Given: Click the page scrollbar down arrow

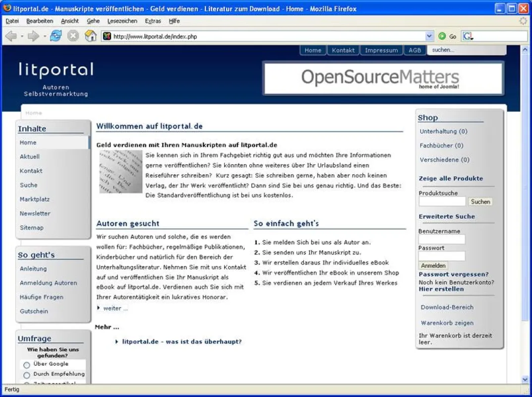Looking at the screenshot, I should tap(525, 380).
